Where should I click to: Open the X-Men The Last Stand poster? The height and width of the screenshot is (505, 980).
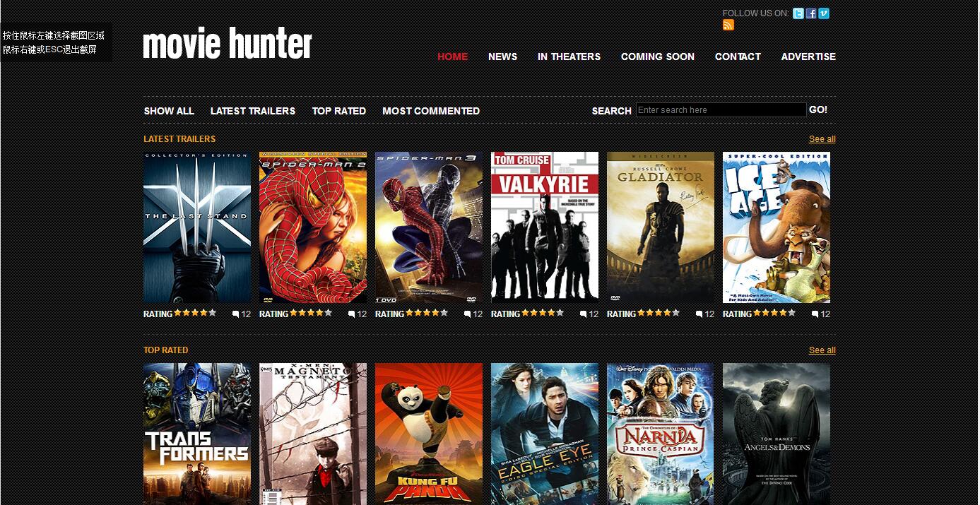click(197, 227)
